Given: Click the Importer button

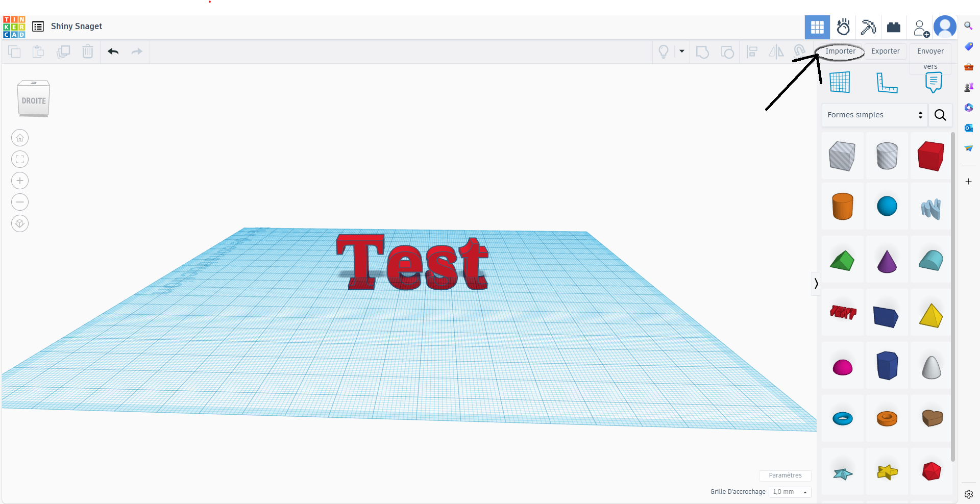Looking at the screenshot, I should pos(840,51).
